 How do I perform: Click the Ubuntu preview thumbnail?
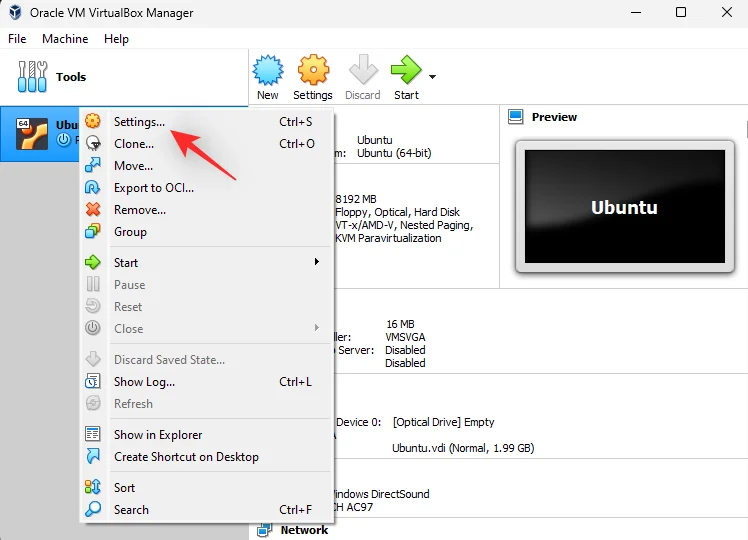click(x=624, y=207)
